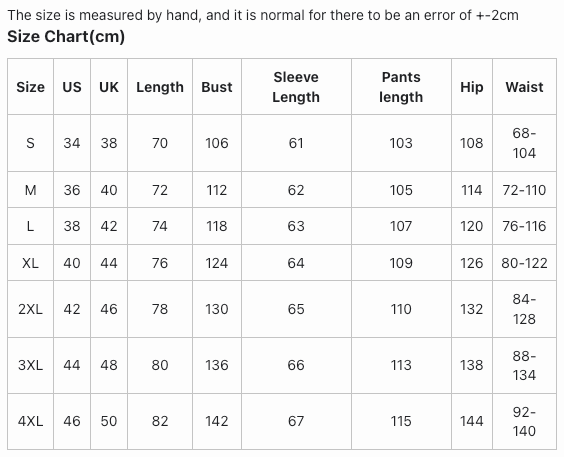564x457 pixels.
Task: Select the Sleeve Length column header
Action: pyautogui.click(x=296, y=87)
